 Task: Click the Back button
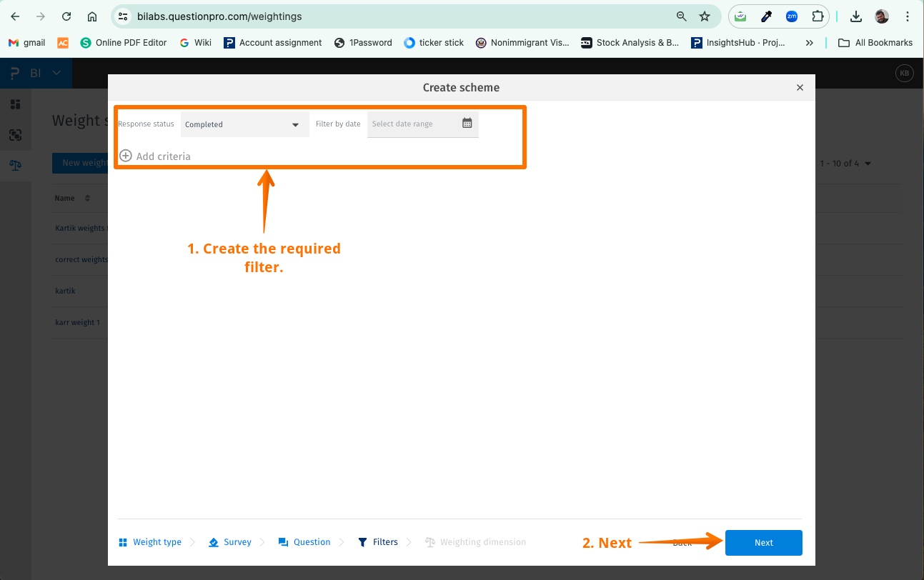point(681,542)
